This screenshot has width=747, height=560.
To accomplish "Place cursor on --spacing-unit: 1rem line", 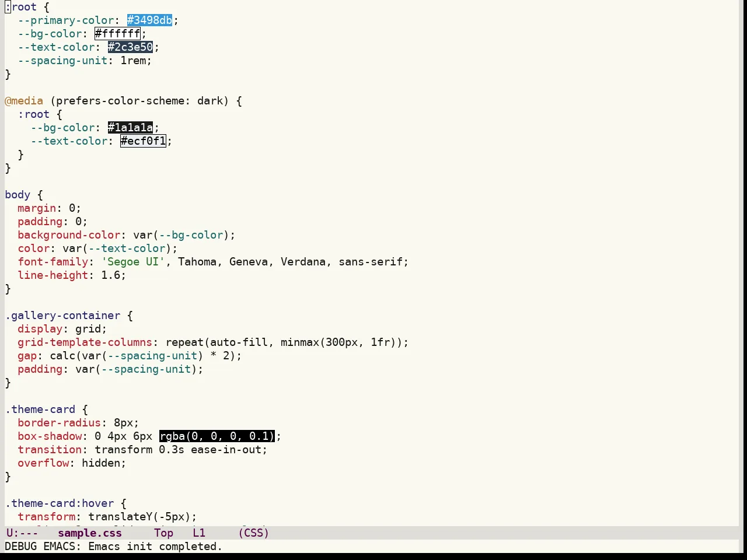I will pyautogui.click(x=85, y=61).
